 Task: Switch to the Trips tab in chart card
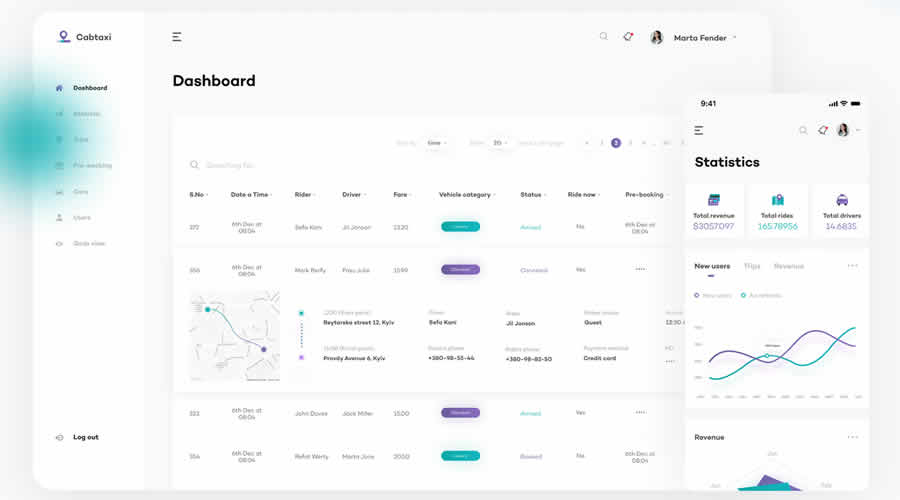(x=752, y=266)
